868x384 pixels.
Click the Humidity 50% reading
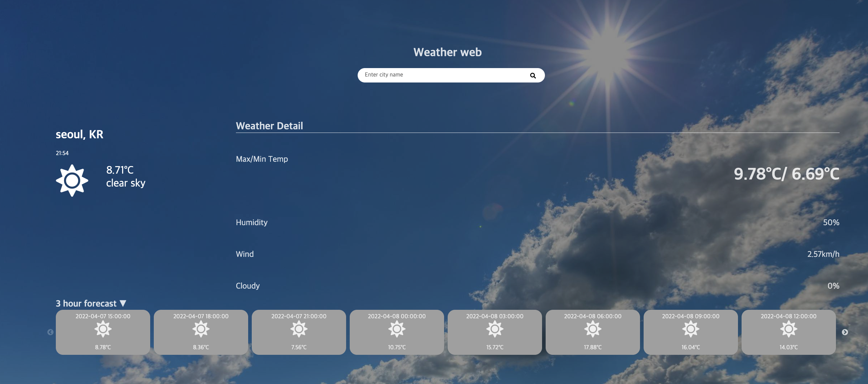point(831,222)
